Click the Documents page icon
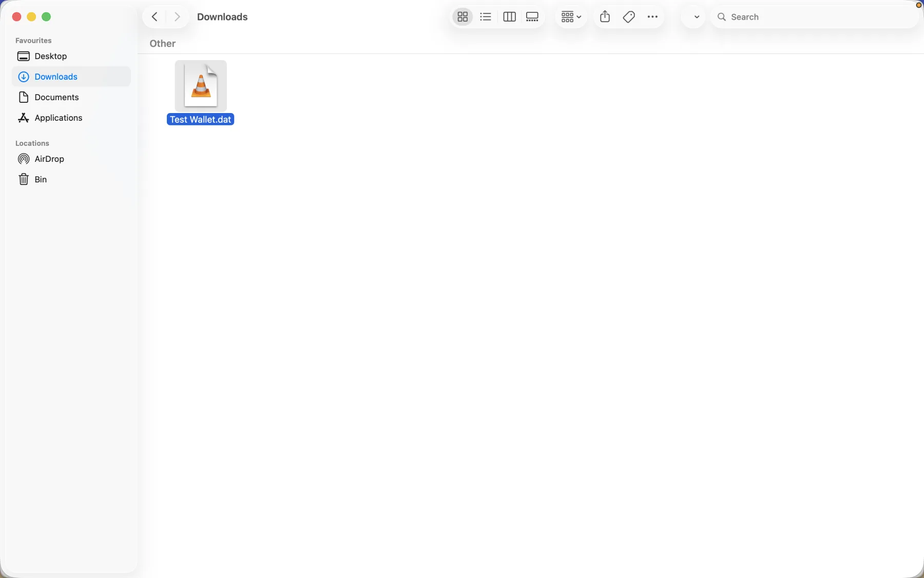The width and height of the screenshot is (924, 578). pyautogui.click(x=23, y=97)
